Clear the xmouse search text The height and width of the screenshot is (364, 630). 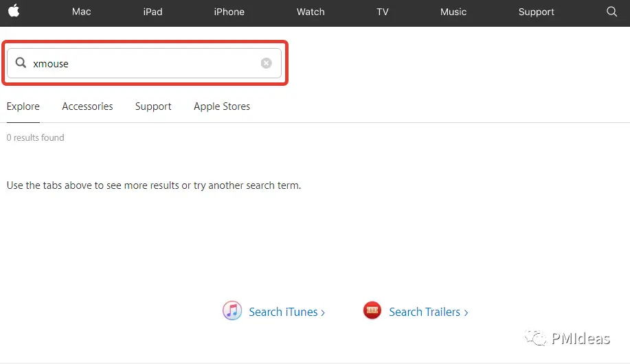[266, 63]
